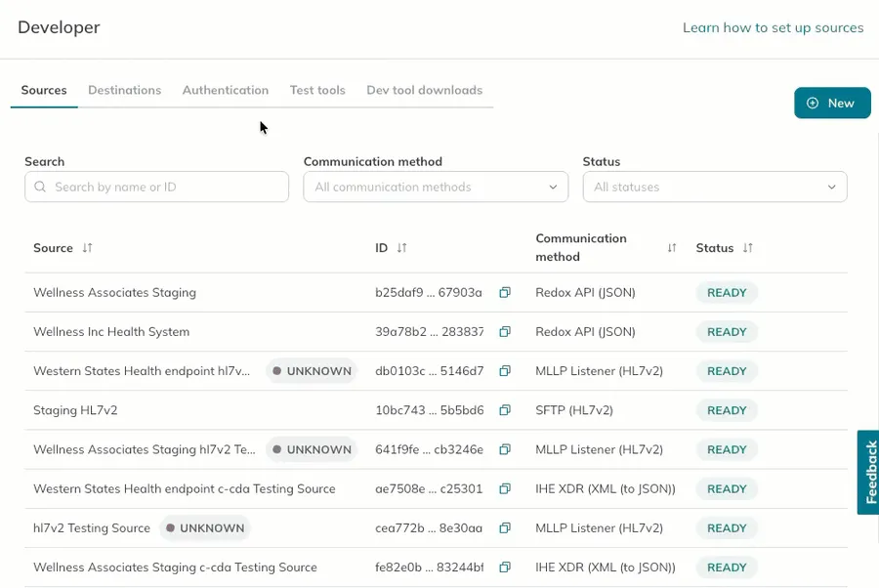
Task: Click IHE XDR cell for Western States c-cda row
Action: click(x=606, y=488)
